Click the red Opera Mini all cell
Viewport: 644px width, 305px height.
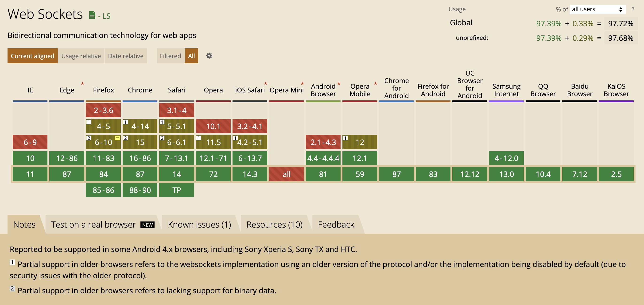point(286,174)
